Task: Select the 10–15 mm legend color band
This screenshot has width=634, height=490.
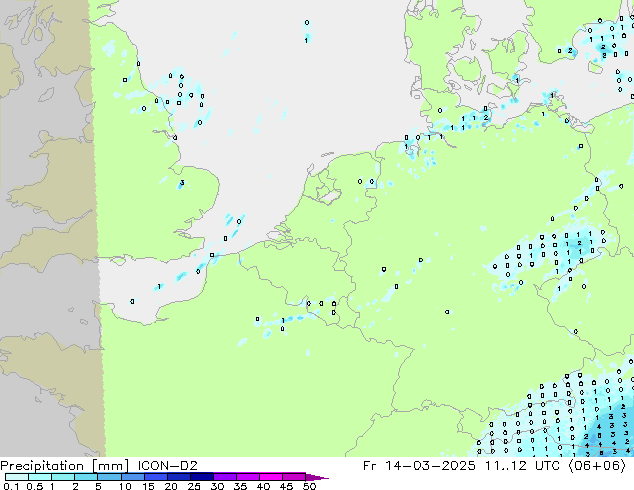Action: (x=134, y=477)
